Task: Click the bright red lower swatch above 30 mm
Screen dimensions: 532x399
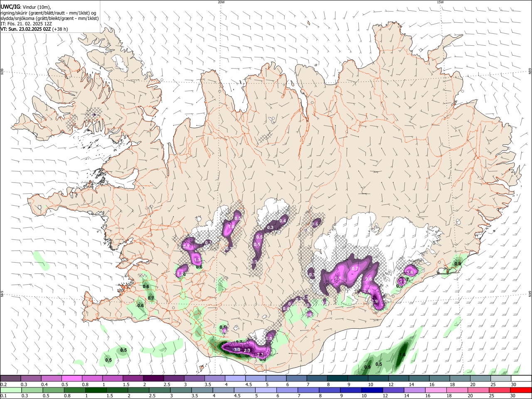Action: point(521,390)
